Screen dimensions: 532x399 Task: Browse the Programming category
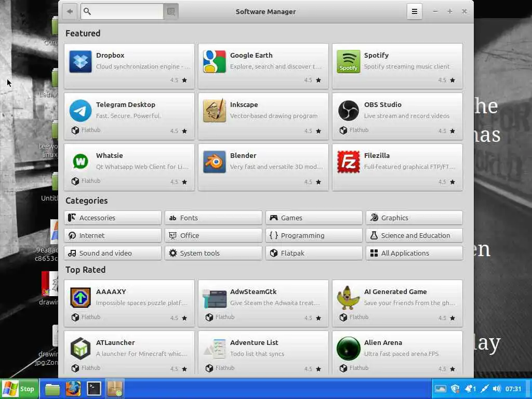(314, 235)
